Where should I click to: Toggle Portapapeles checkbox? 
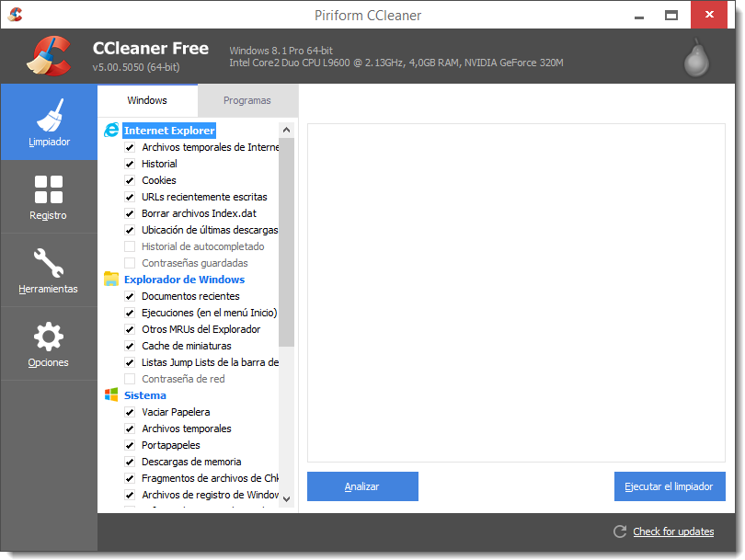[130, 445]
